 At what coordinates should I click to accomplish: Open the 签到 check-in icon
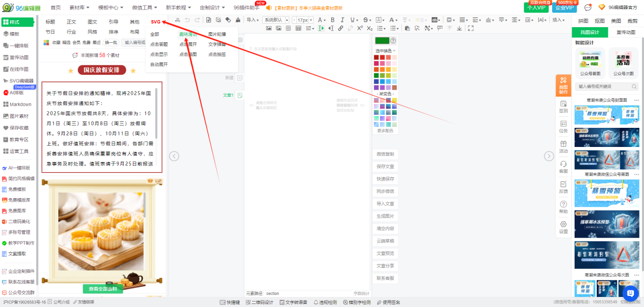pos(563,107)
